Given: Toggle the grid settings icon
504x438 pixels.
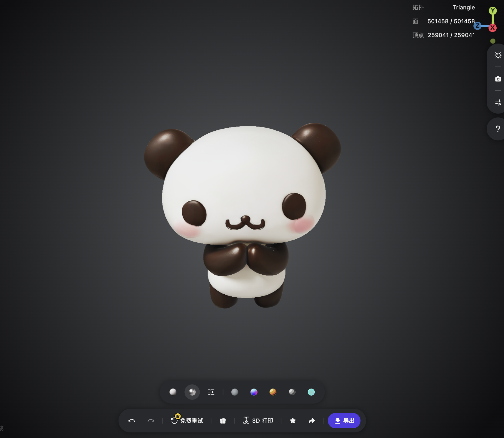Looking at the screenshot, I should [498, 102].
